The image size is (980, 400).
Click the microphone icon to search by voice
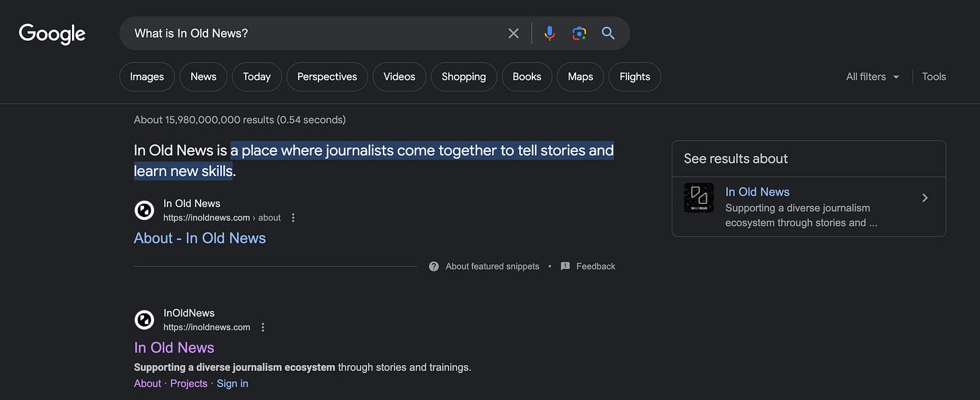pyautogui.click(x=549, y=32)
